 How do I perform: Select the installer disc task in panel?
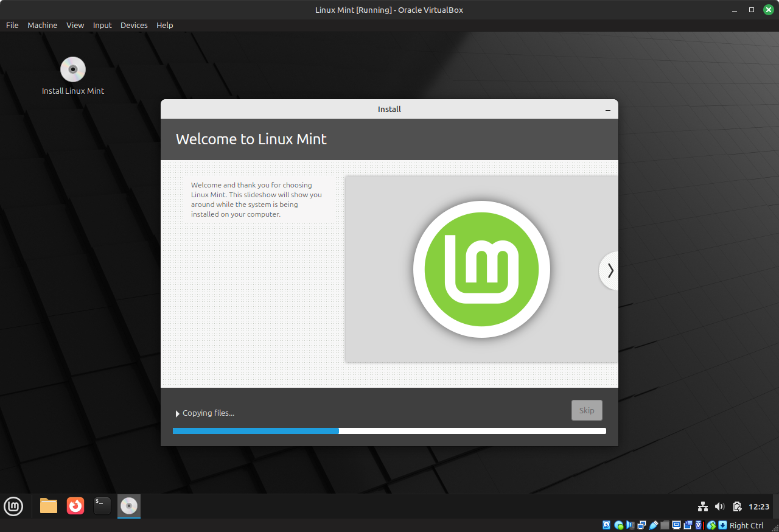129,506
